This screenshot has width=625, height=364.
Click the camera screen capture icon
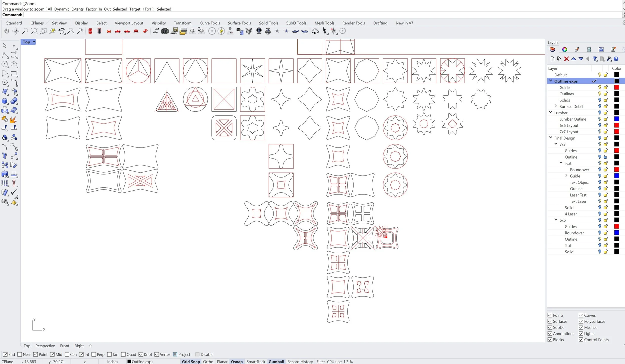[165, 31]
